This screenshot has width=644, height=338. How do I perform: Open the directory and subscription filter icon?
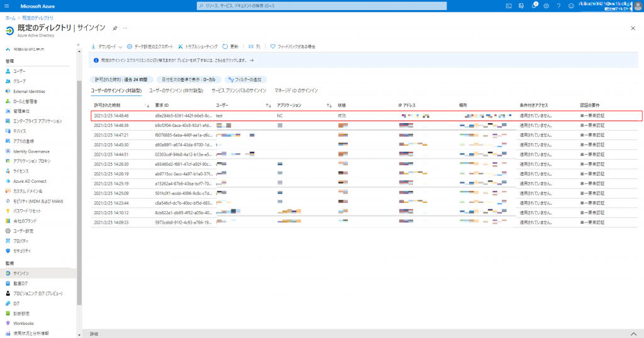point(521,6)
